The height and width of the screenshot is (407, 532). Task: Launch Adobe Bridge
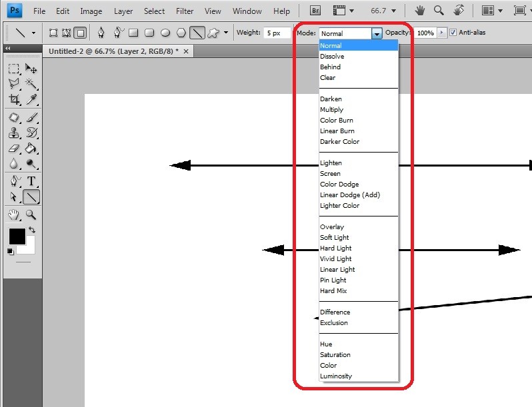[x=315, y=11]
